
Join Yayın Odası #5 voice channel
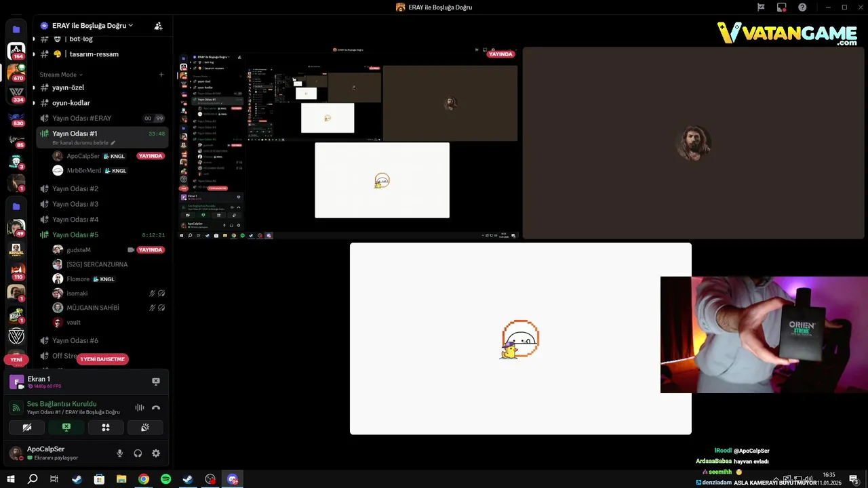tap(102, 235)
